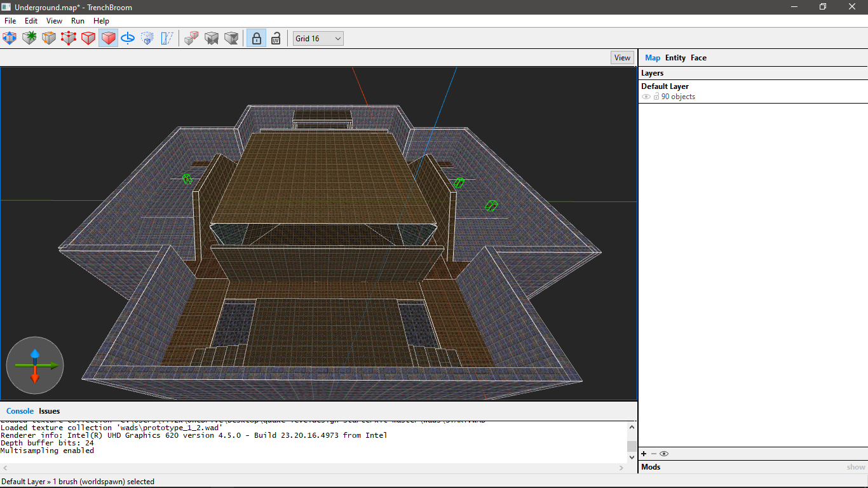
Task: Open the File menu
Action: click(x=10, y=21)
